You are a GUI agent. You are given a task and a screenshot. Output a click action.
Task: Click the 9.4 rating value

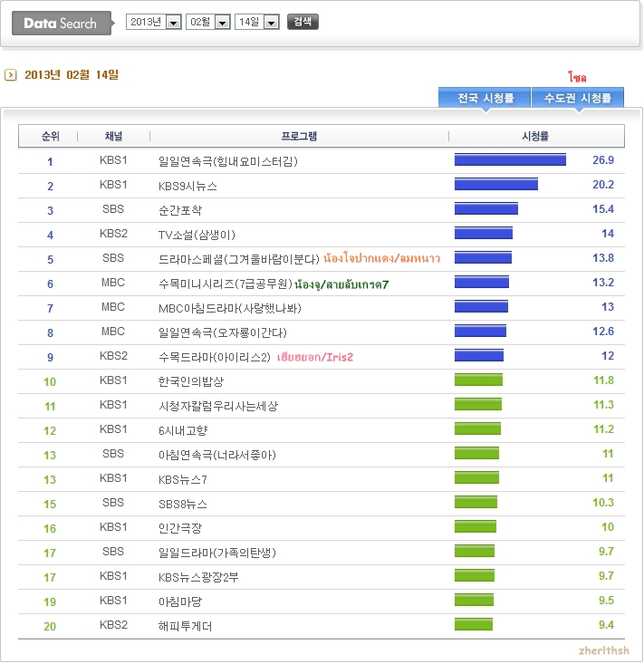coord(606,625)
